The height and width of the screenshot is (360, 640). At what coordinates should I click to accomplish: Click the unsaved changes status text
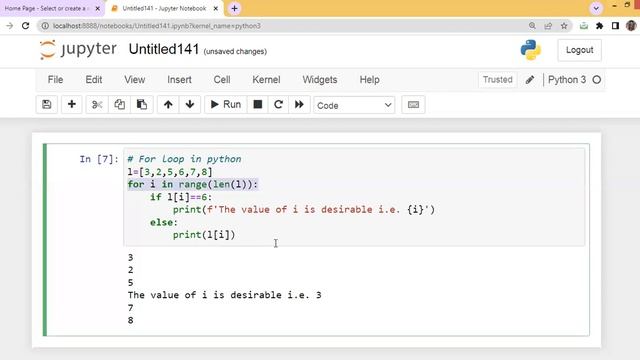pyautogui.click(x=235, y=51)
